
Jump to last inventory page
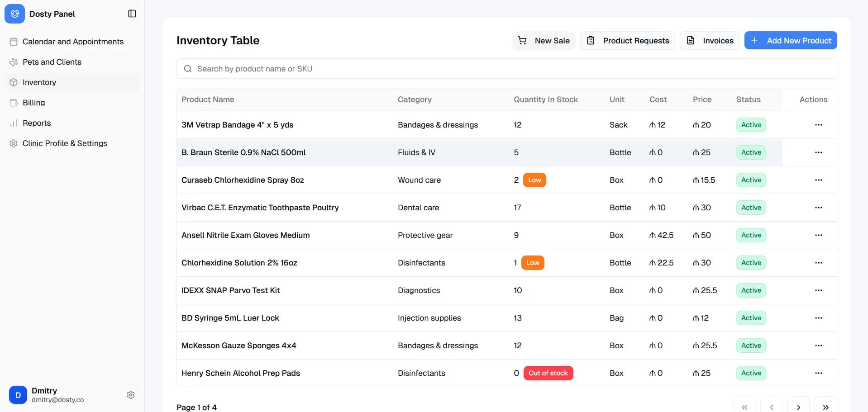point(825,407)
